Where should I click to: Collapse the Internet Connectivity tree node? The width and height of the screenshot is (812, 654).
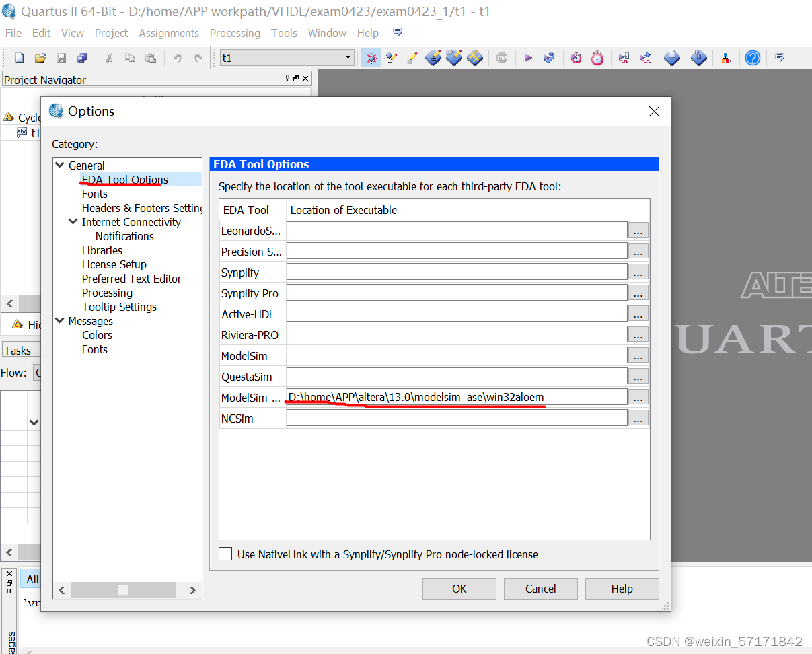coord(73,221)
